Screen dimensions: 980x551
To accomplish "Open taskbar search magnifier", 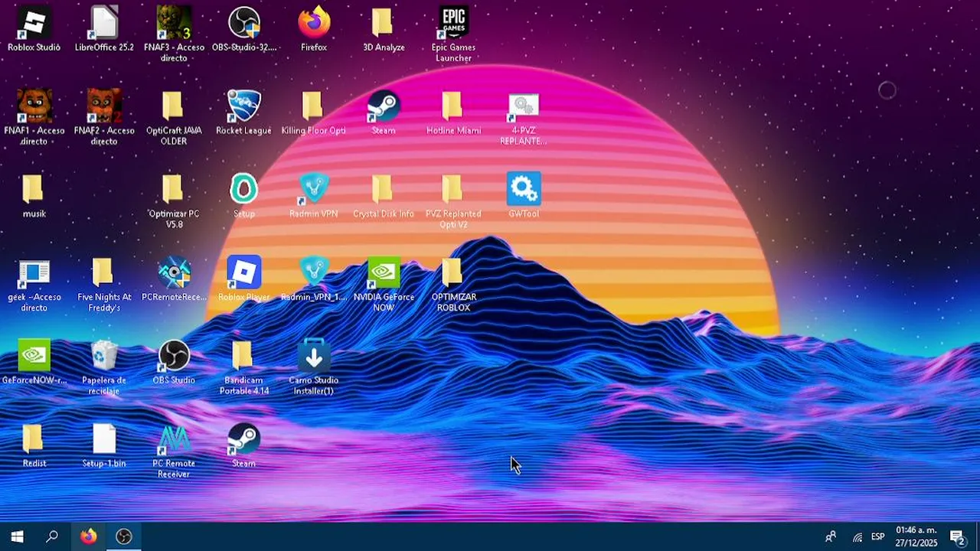I will coord(52,536).
